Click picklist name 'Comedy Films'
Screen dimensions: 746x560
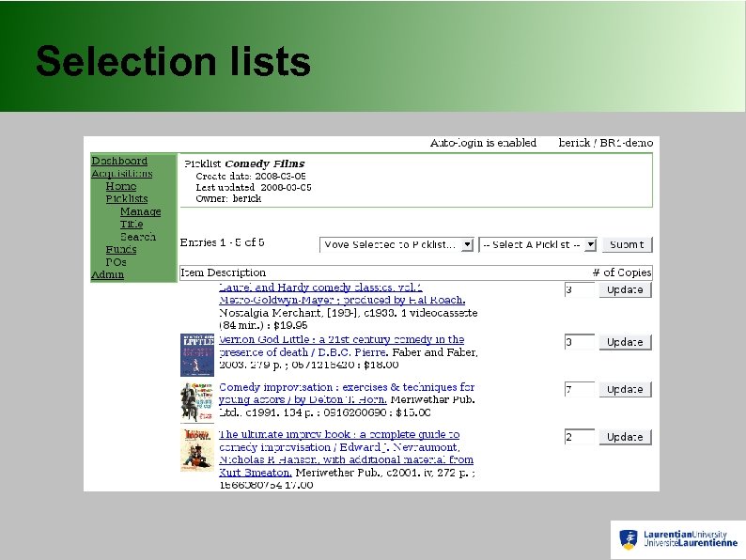pos(265,164)
